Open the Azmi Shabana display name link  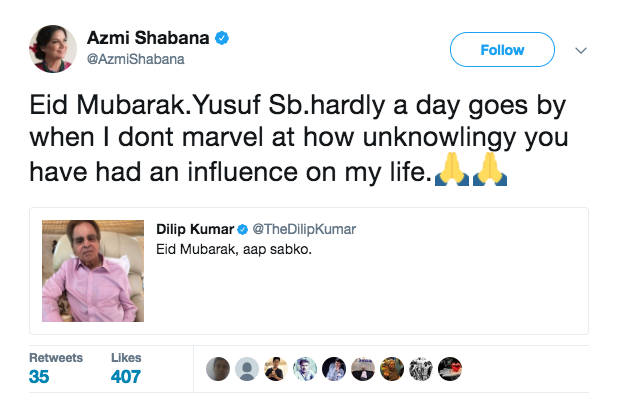(148, 38)
